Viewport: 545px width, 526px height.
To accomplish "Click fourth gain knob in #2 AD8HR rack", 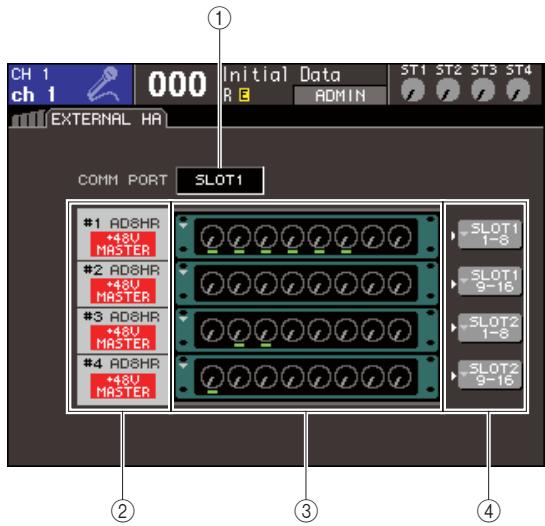I will [293, 283].
